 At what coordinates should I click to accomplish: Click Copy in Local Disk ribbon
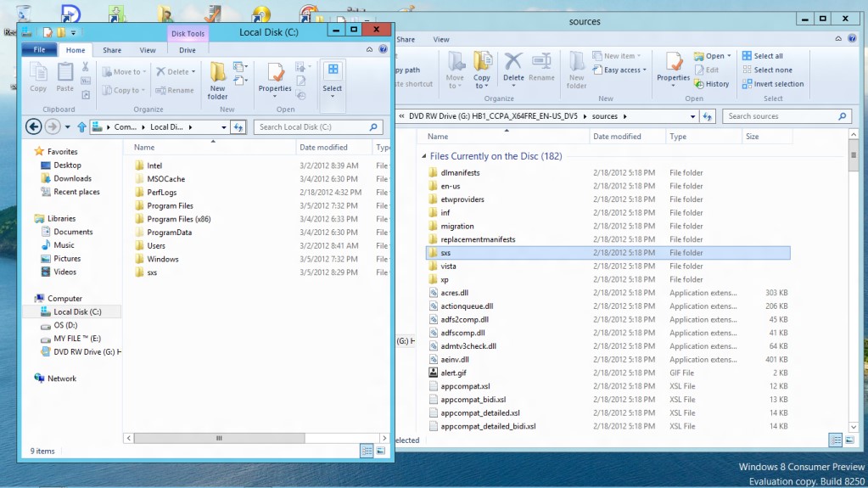[38, 77]
